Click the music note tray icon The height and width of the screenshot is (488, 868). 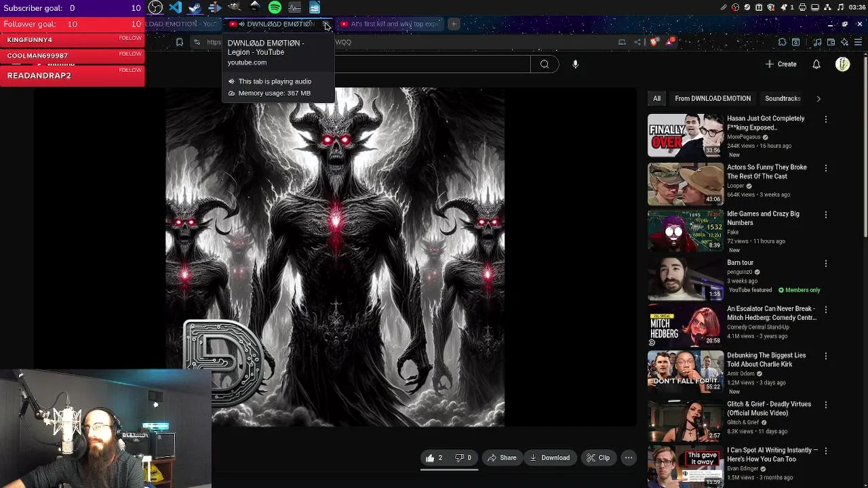(x=840, y=7)
